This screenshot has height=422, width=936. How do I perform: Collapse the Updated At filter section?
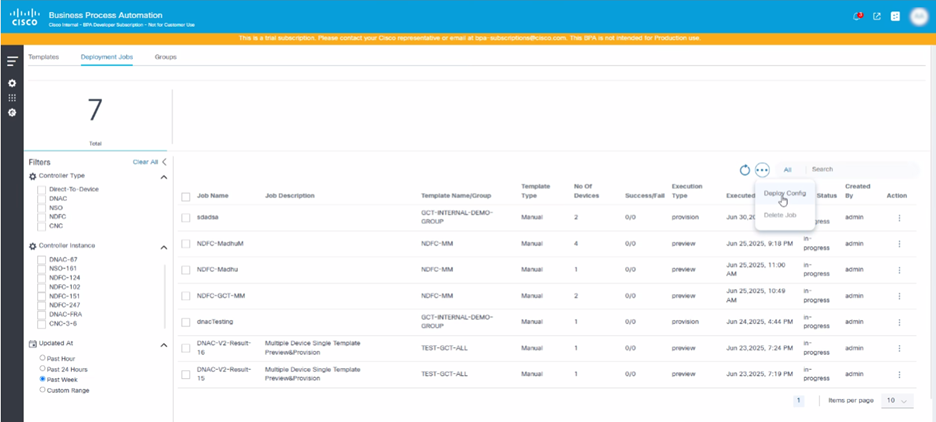point(164,345)
